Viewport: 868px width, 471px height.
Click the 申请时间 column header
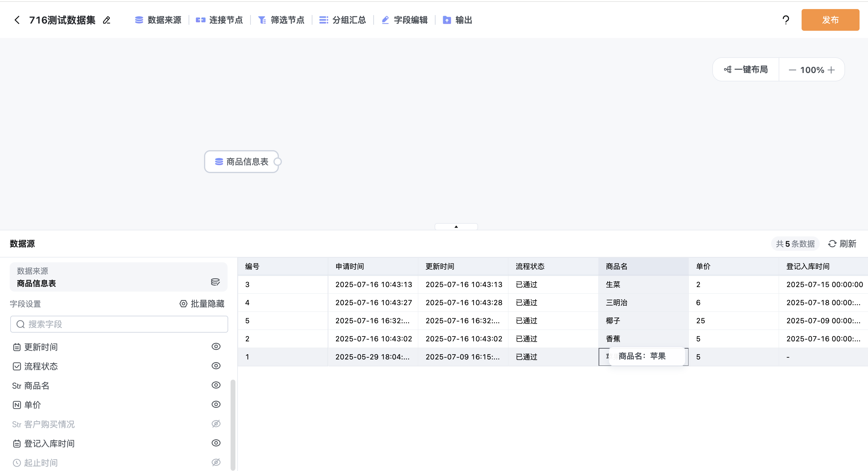373,266
